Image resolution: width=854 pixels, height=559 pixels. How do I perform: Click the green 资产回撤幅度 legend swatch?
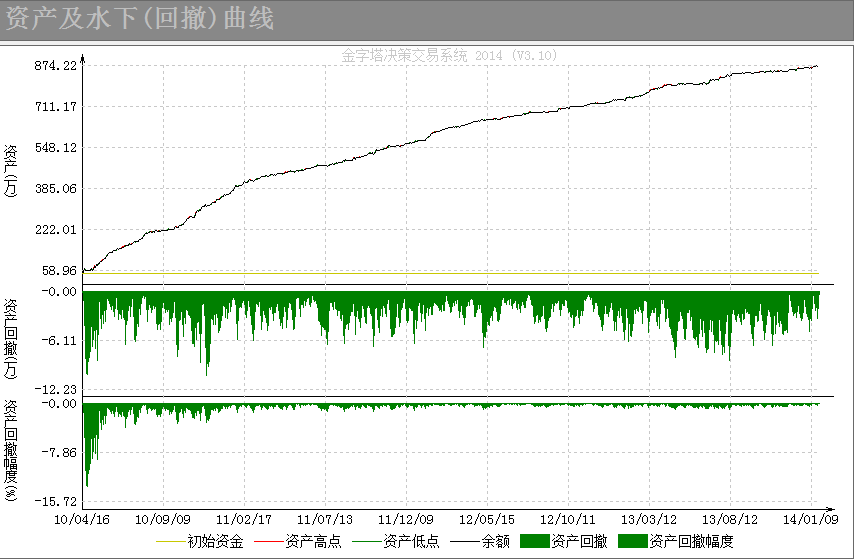pyautogui.click(x=632, y=541)
